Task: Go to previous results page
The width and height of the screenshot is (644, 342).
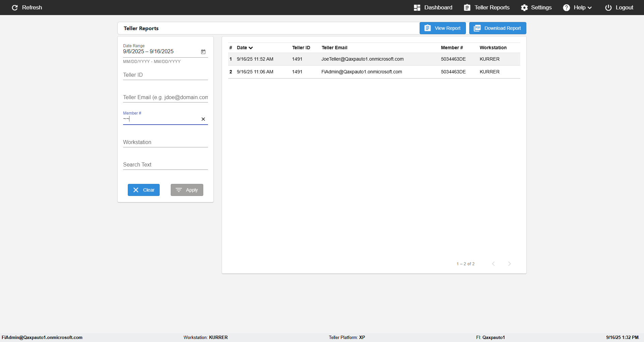Action: pos(493,264)
